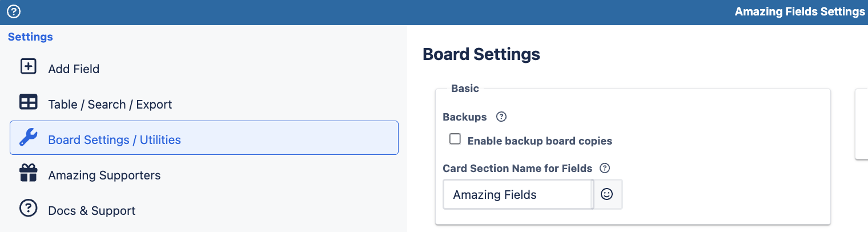Enable the backup board copies checkbox
This screenshot has width=868, height=232.
[x=455, y=139]
